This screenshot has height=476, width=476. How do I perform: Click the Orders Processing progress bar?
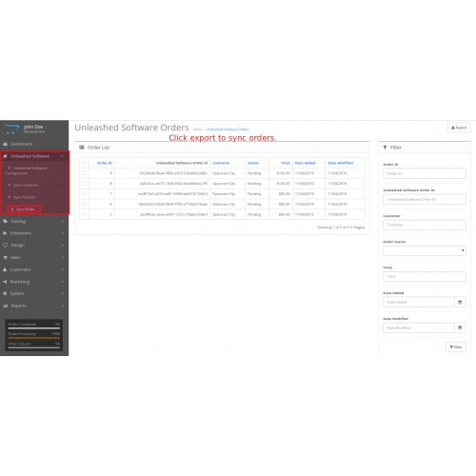[x=34, y=338]
